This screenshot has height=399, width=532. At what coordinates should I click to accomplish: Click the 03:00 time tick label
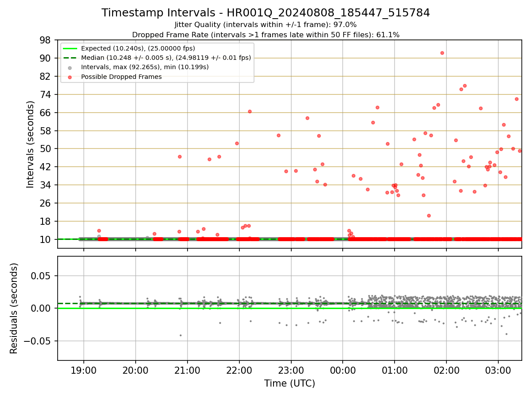(x=498, y=370)
